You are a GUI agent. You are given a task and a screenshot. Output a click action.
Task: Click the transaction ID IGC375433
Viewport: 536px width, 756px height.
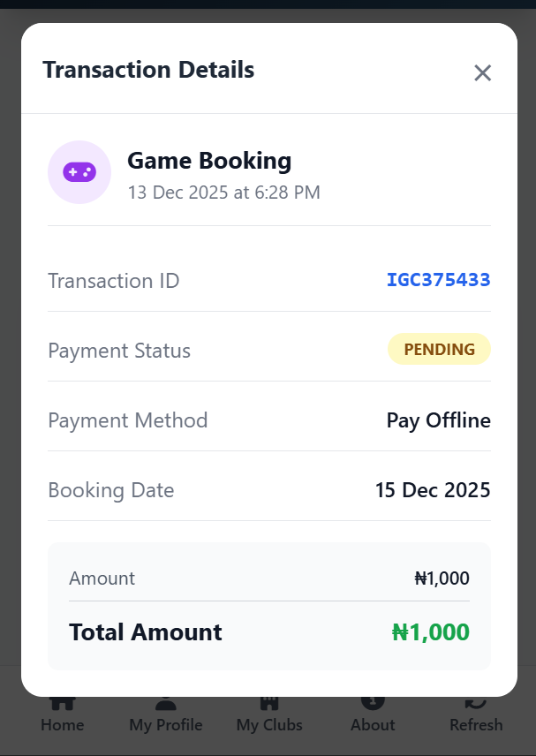tap(438, 281)
